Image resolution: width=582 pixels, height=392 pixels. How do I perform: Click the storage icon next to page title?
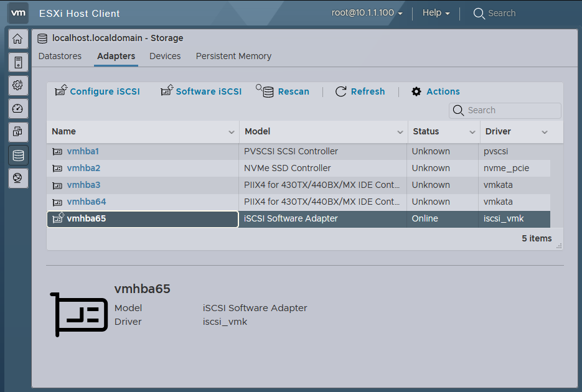coord(42,38)
